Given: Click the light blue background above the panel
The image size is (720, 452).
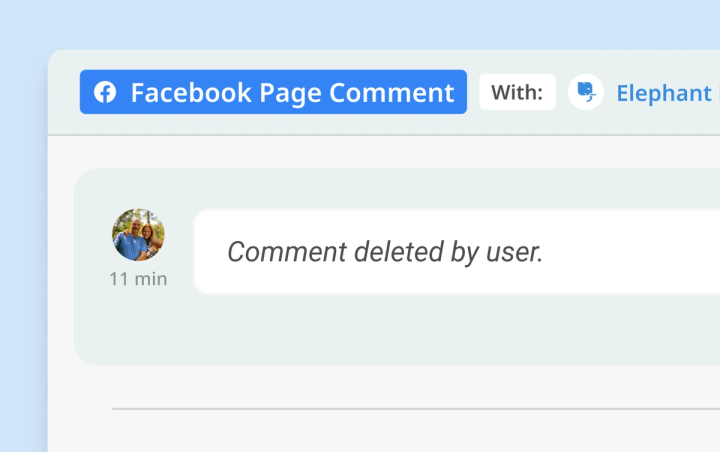Looking at the screenshot, I should (x=360, y=24).
